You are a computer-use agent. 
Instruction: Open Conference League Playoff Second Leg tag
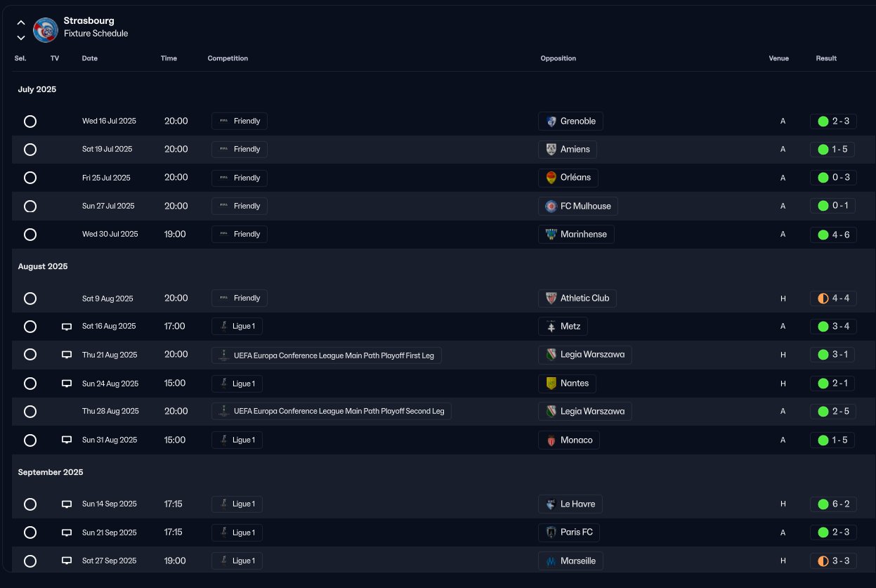(x=332, y=412)
